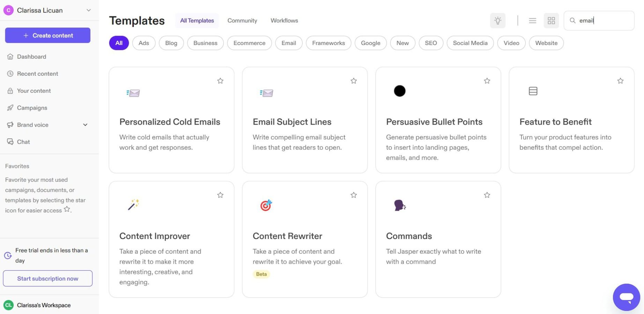Switch to the Community tab
Screen dimensions: 644x314
(242, 20)
